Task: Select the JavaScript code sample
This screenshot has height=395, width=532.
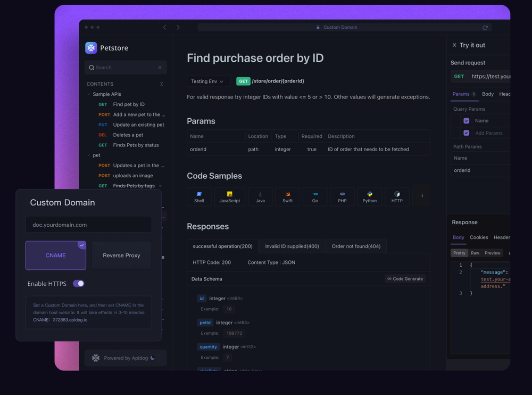Action: tap(230, 196)
